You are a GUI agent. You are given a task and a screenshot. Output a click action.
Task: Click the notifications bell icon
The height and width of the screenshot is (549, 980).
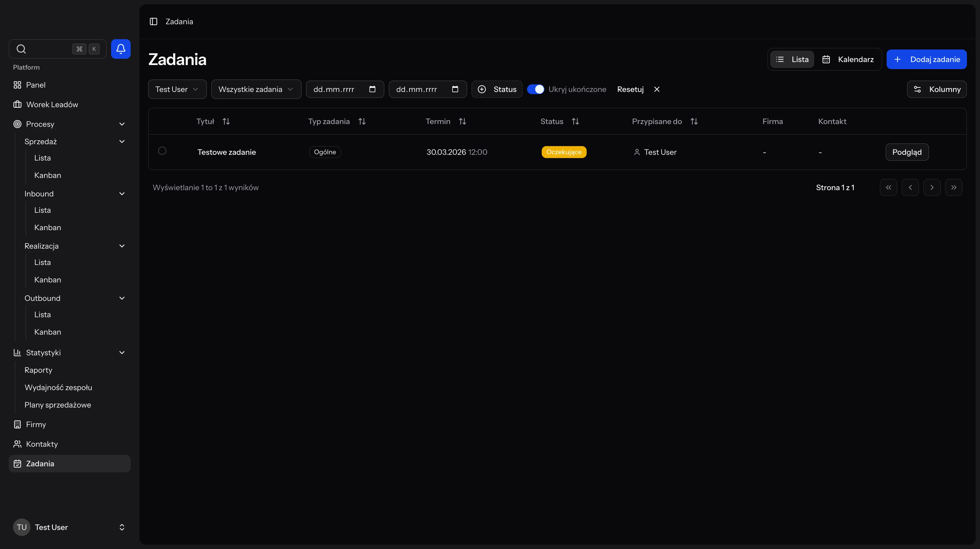[121, 49]
